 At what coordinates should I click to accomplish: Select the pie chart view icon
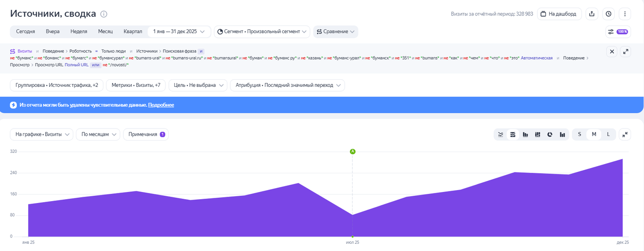click(550, 134)
